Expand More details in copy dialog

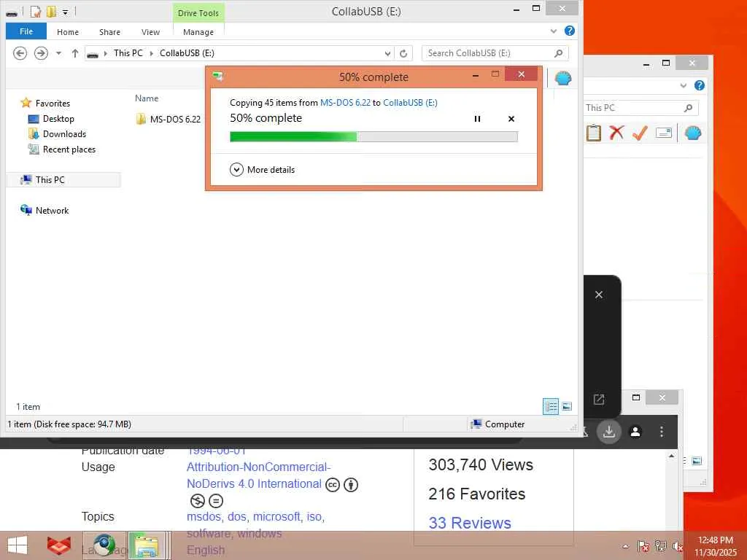[x=263, y=169]
